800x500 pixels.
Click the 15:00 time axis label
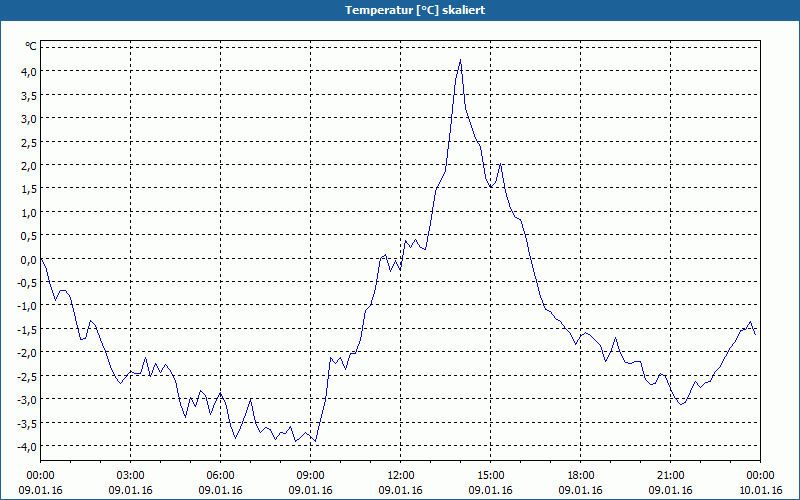491,476
